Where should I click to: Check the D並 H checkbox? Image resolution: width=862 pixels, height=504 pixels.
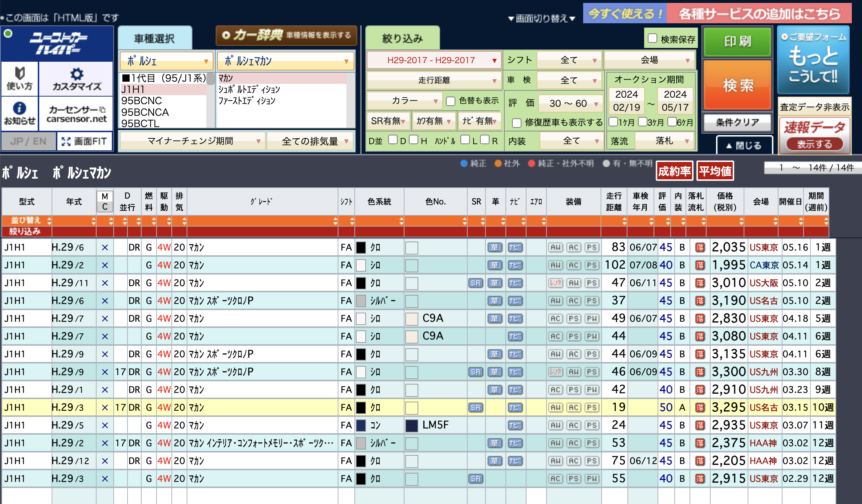click(414, 140)
